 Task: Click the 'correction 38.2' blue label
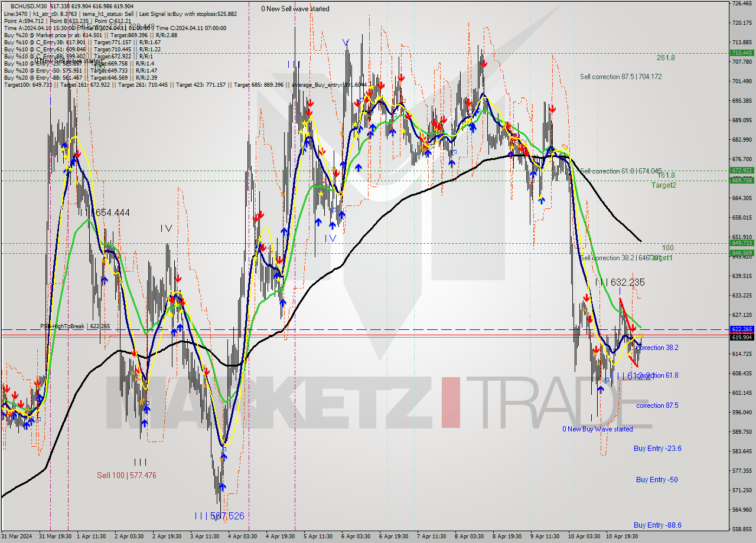tap(657, 348)
